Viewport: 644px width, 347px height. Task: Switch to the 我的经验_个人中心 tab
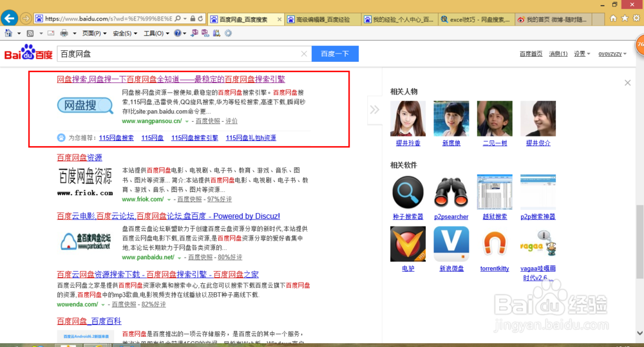[399, 19]
